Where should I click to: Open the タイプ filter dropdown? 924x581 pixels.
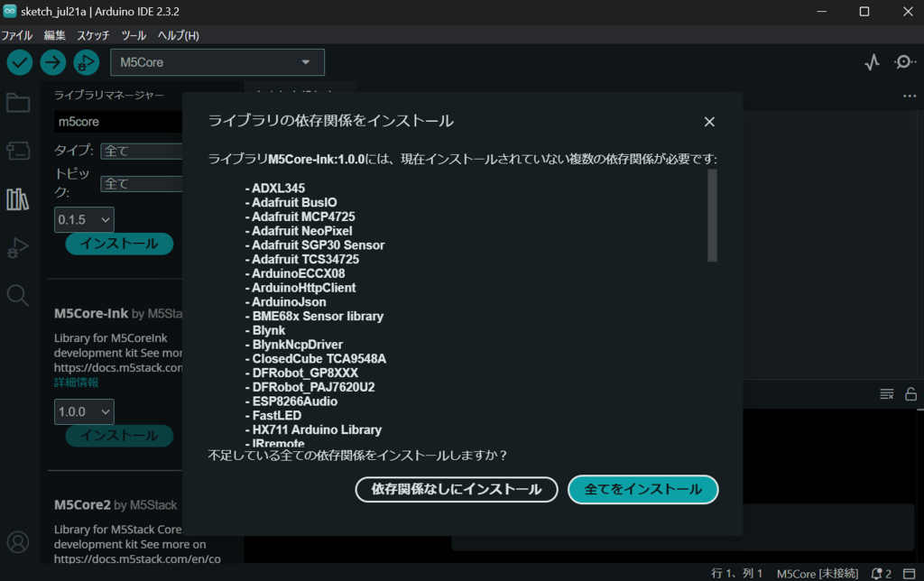[142, 151]
